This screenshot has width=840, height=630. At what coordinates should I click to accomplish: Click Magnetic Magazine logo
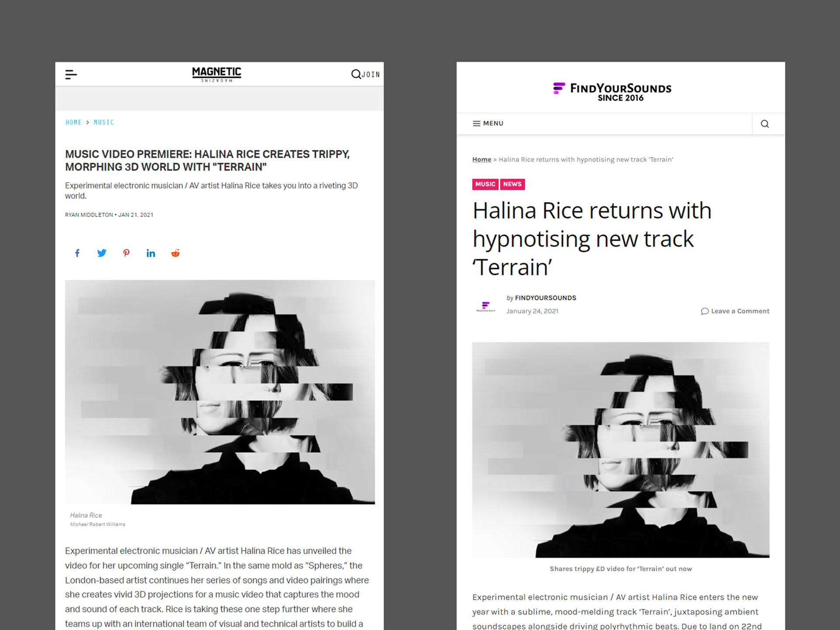point(217,74)
